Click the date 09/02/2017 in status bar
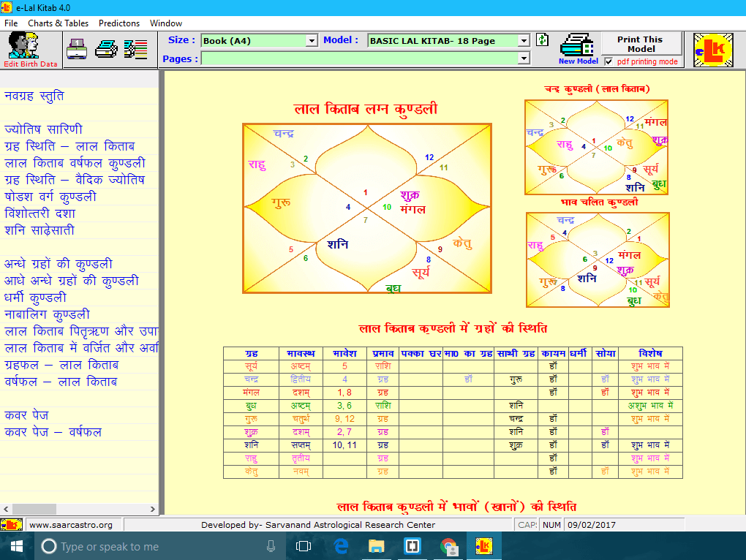The image size is (746, 560). tap(592, 525)
